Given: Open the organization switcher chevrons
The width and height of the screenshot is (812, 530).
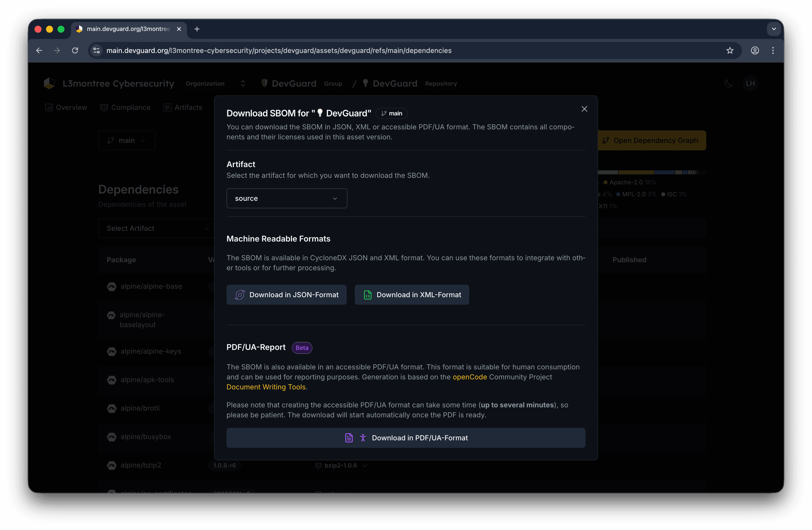Looking at the screenshot, I should coord(243,83).
